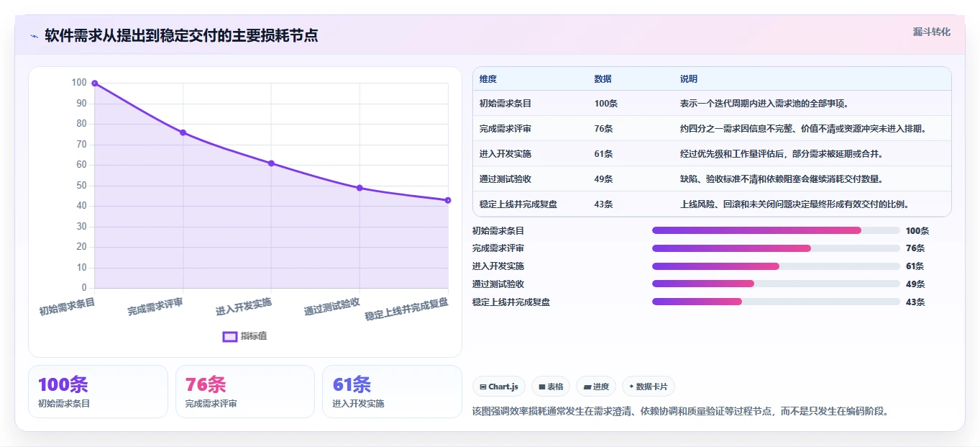
Task: Click the y-axis label 100
Action: click(79, 83)
